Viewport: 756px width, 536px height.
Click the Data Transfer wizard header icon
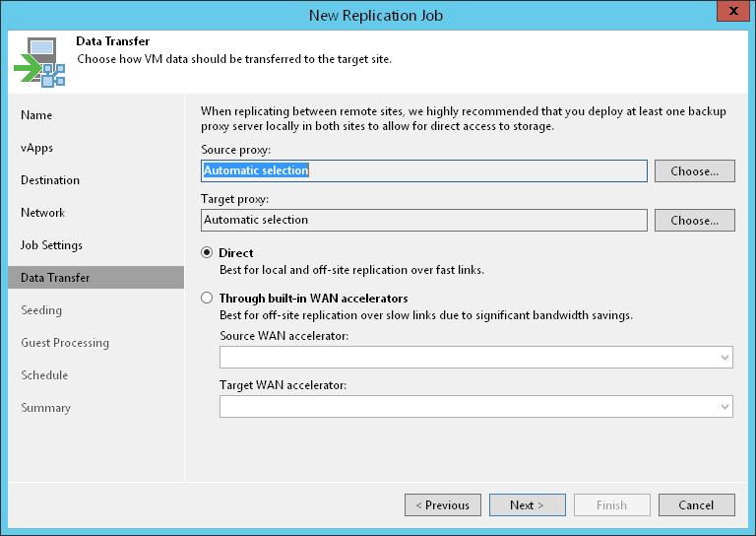[39, 61]
